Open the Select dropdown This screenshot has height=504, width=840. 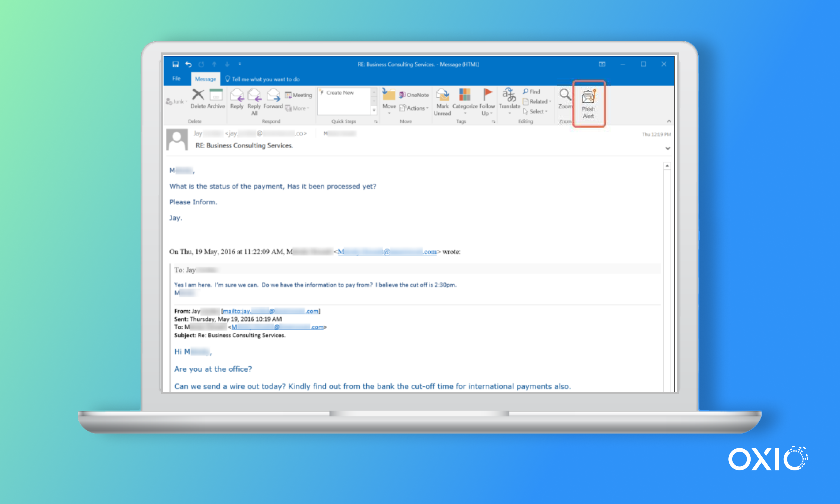(535, 111)
